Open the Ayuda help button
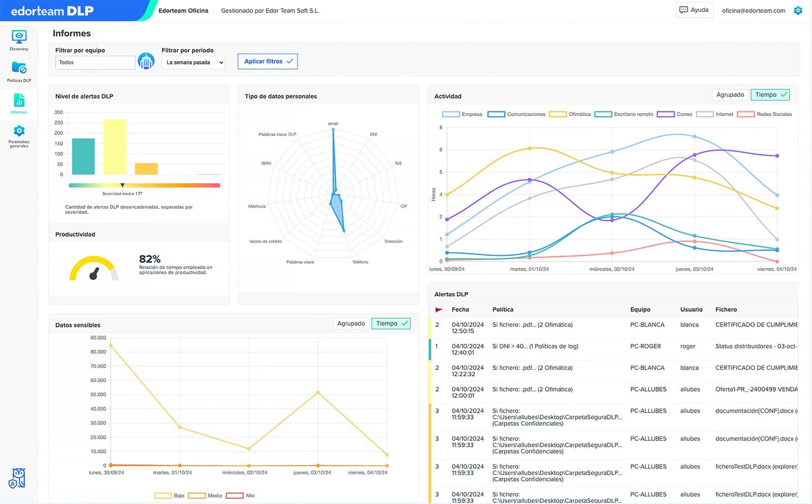Screen dimensions: 812x504 coord(694,10)
